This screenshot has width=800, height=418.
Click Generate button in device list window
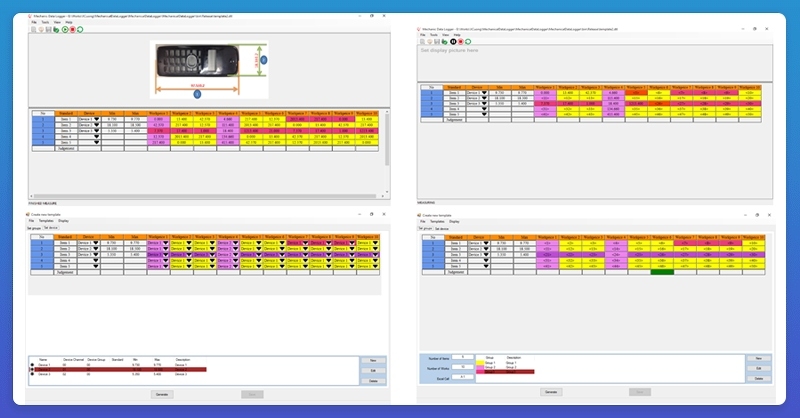(162, 395)
